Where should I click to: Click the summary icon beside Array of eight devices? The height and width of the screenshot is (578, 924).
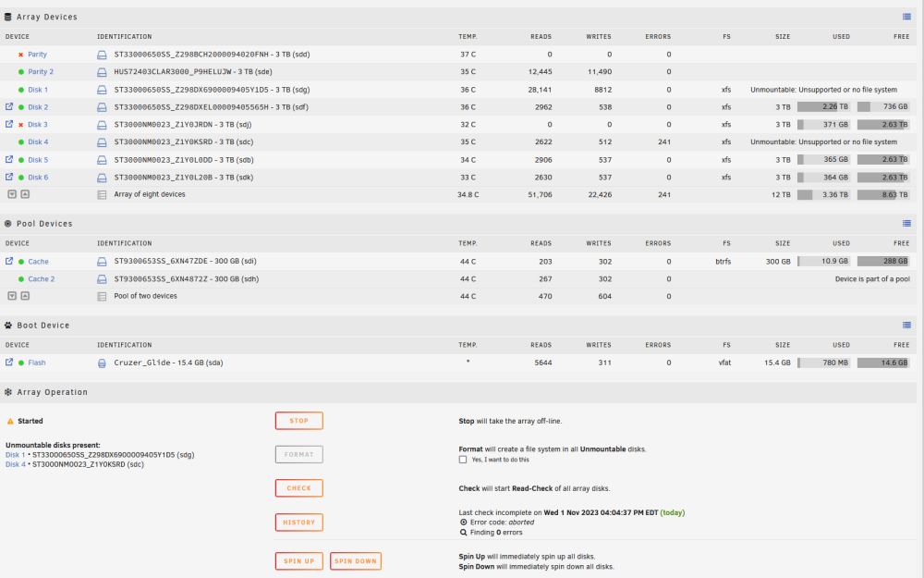102,194
